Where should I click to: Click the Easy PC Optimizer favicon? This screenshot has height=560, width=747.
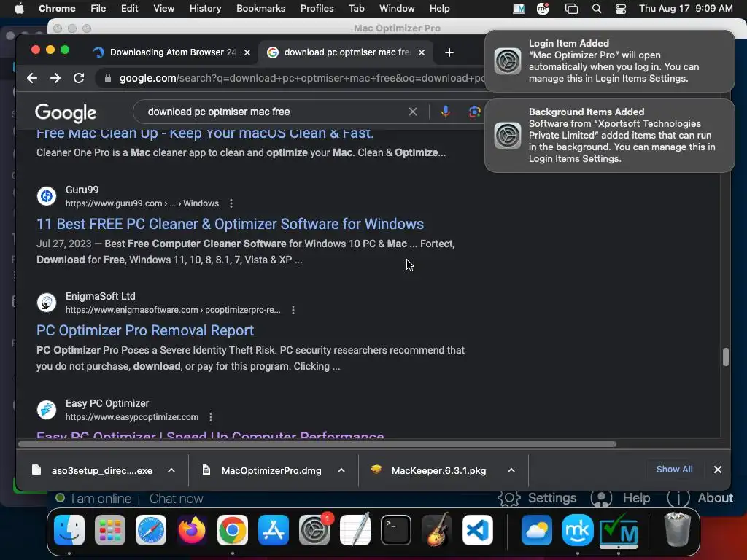(47, 410)
